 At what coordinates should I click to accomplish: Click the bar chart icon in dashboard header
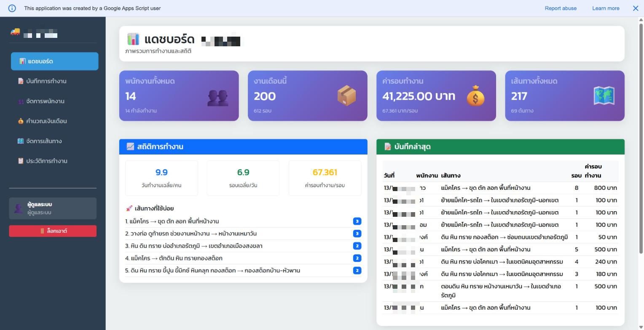click(133, 39)
